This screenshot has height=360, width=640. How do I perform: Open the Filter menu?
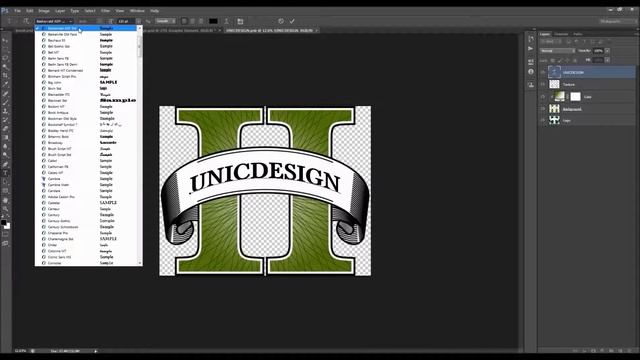point(105,11)
